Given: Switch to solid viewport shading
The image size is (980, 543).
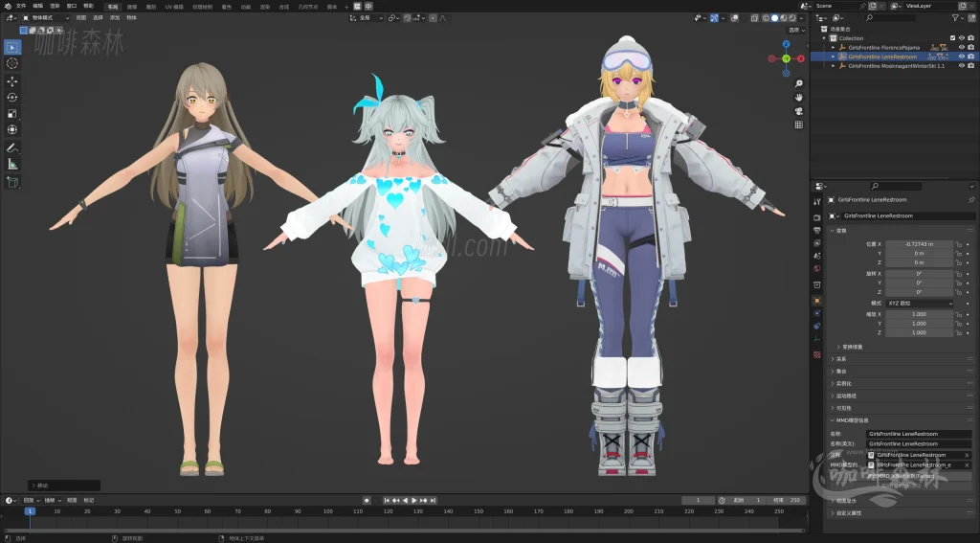Looking at the screenshot, I should pyautogui.click(x=775, y=18).
